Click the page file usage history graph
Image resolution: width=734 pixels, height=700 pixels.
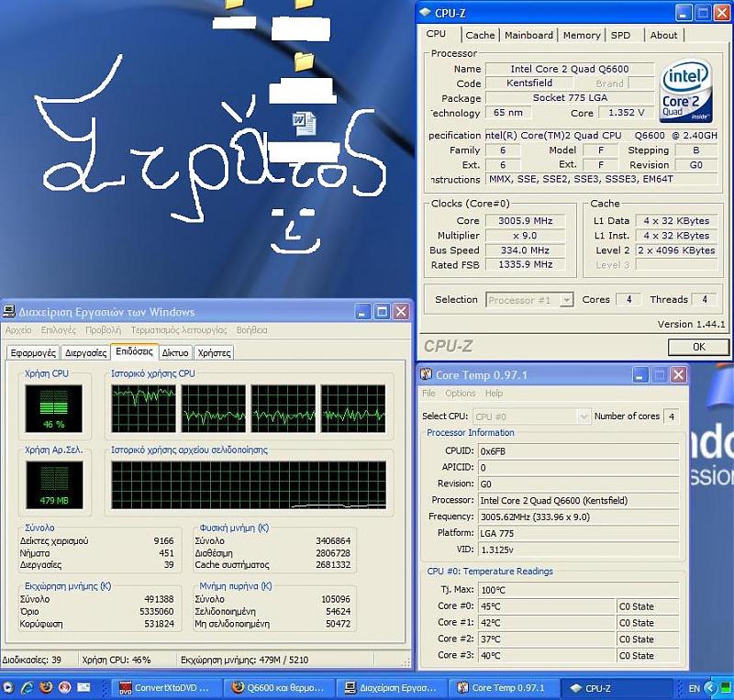pos(249,484)
